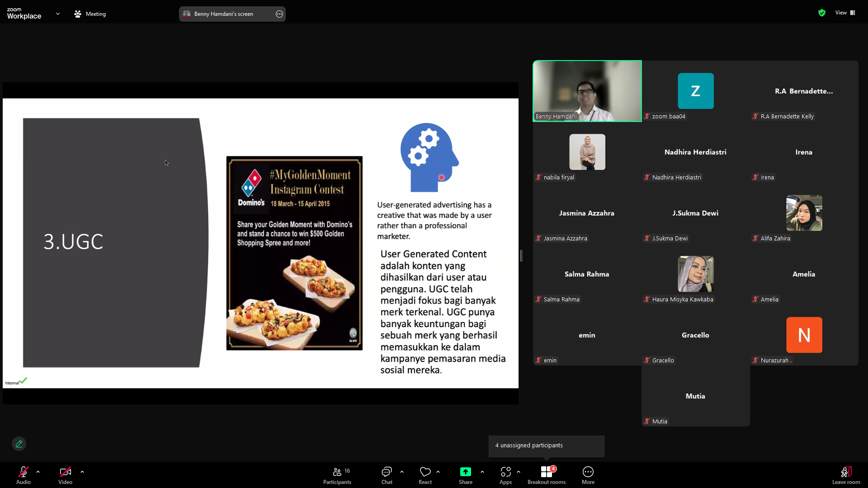This screenshot has height=488, width=868.
Task: Unmute microphone with the Audio button
Action: pos(24,475)
